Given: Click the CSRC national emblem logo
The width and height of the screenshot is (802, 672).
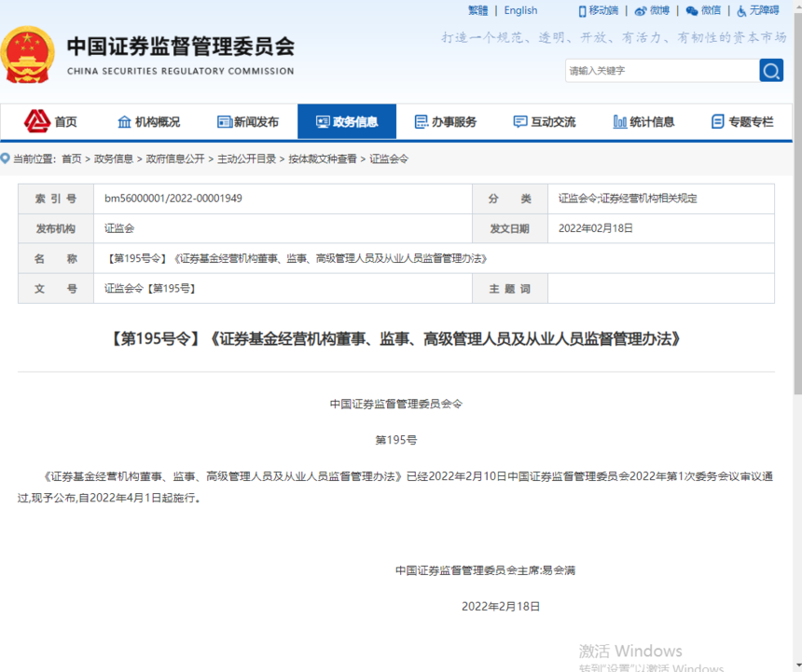Looking at the screenshot, I should click(28, 55).
